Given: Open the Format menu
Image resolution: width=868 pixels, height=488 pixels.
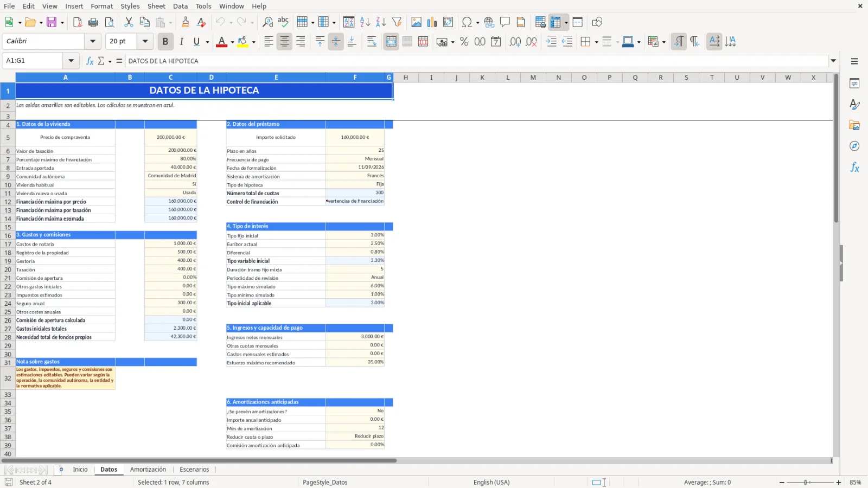Looking at the screenshot, I should [101, 6].
